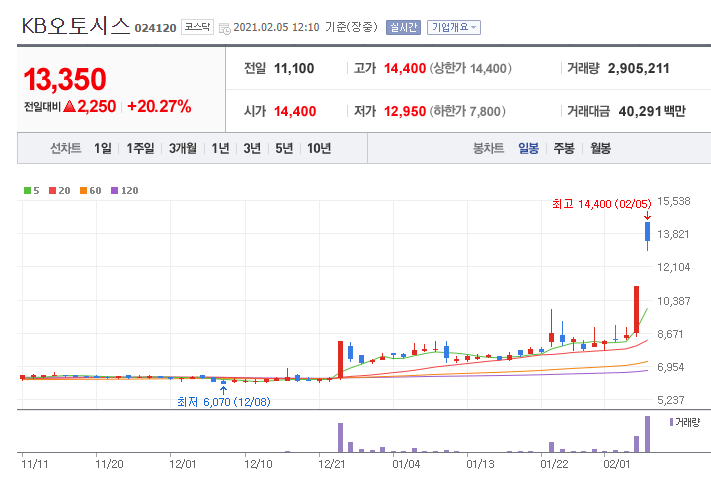Click the 11/11 date axis label
The height and width of the screenshot is (479, 711).
pyautogui.click(x=34, y=464)
